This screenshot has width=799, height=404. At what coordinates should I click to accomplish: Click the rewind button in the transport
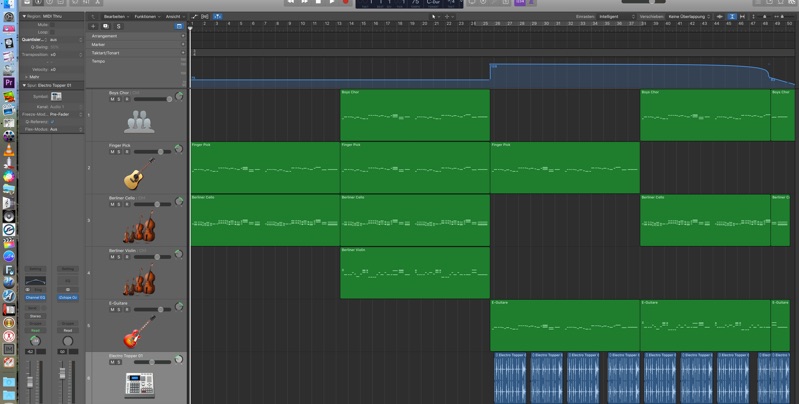point(290,2)
